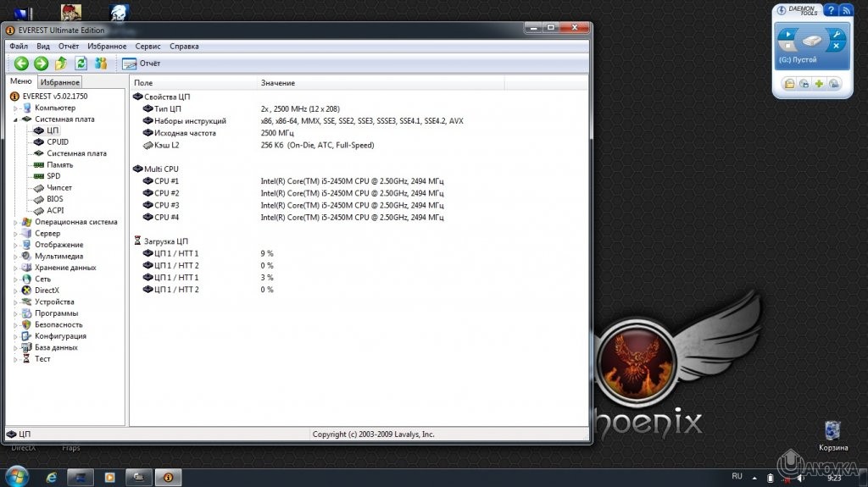This screenshot has width=868, height=487.
Task: Click the Значение column header
Action: 381,83
